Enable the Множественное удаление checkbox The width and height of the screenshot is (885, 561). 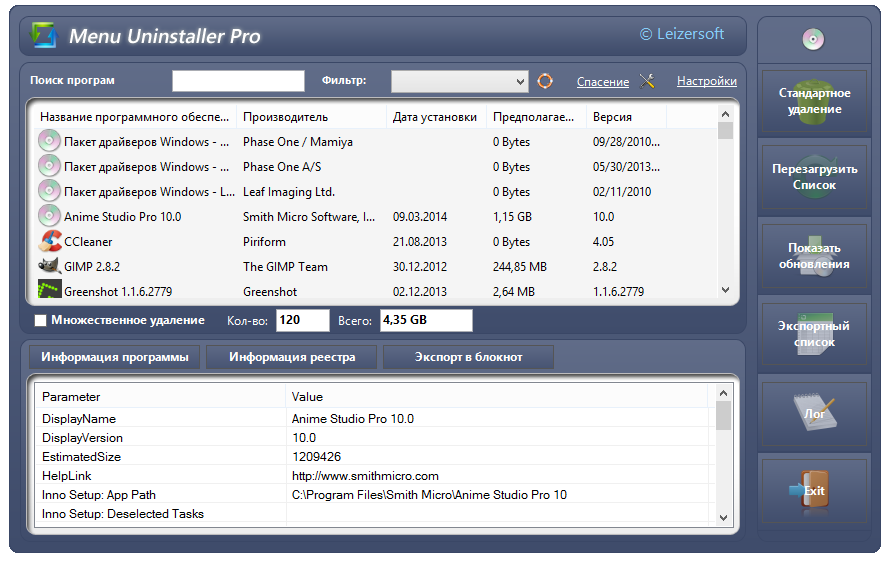40,321
